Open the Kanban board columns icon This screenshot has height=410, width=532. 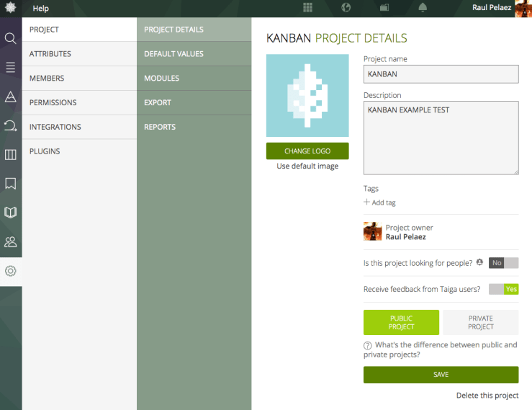11,154
